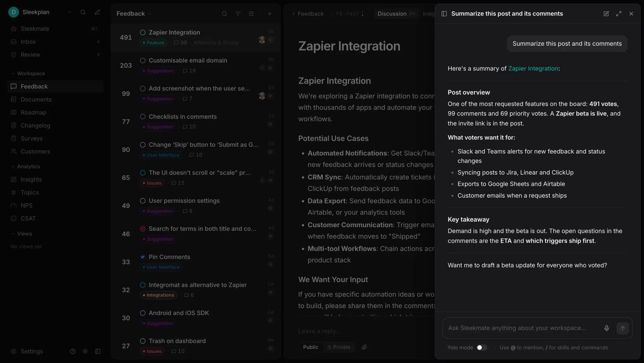Open the Feedback display options sliders icon
Viewport: 644px width, 363px height.
(251, 14)
